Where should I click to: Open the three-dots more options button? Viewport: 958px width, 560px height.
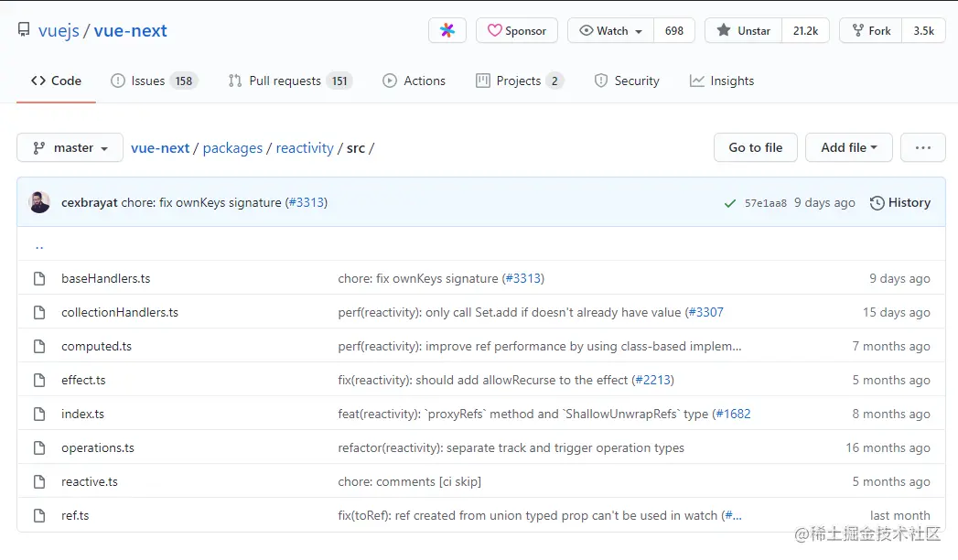[x=922, y=147]
